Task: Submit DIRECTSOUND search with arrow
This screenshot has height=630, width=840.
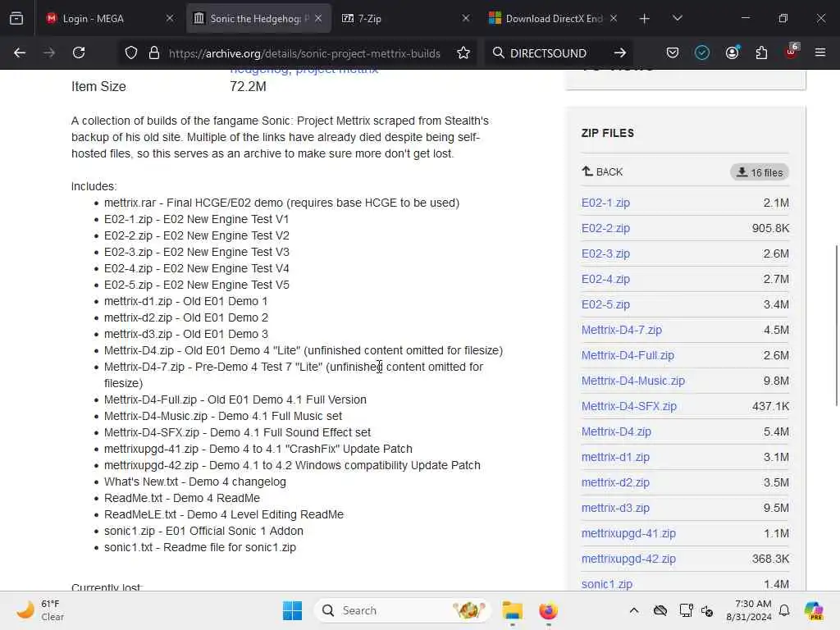Action: point(620,52)
